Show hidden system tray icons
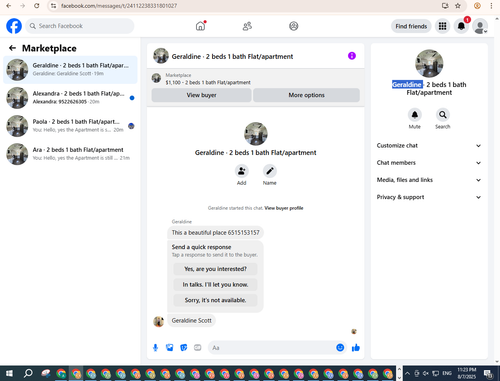Screen dimensions: 500x381 408,373
